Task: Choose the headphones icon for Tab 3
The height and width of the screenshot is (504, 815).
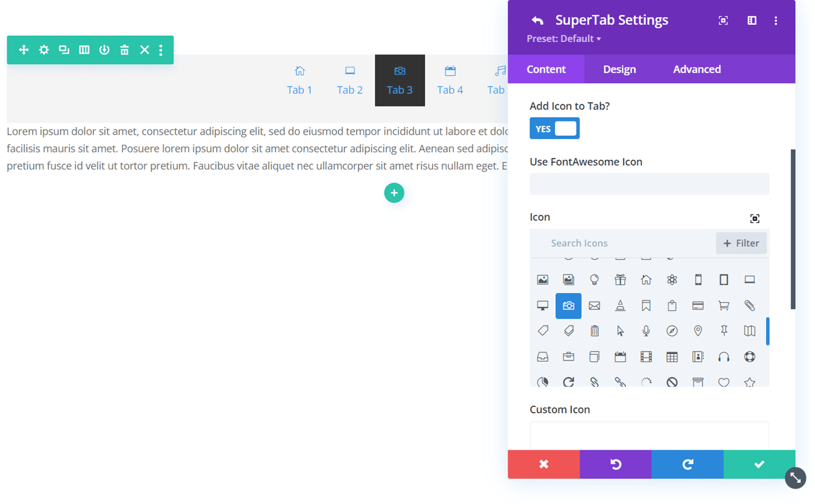Action: (724, 357)
